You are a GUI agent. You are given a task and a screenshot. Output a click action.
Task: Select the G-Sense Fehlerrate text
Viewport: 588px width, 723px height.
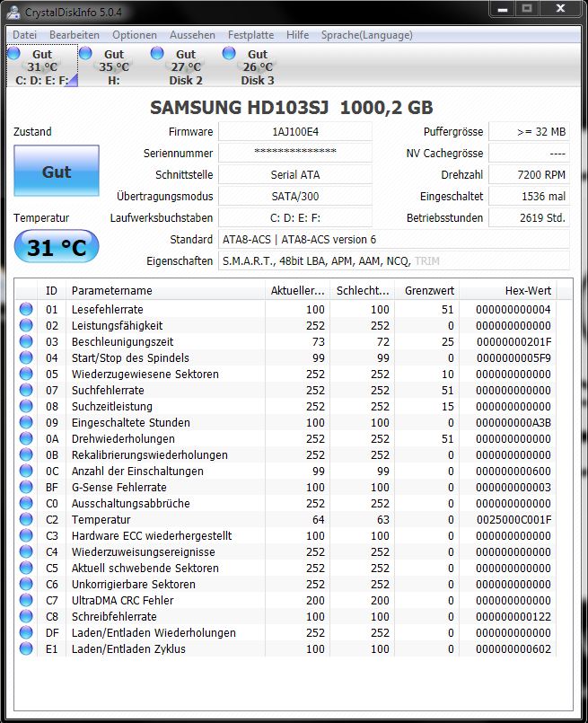(118, 487)
